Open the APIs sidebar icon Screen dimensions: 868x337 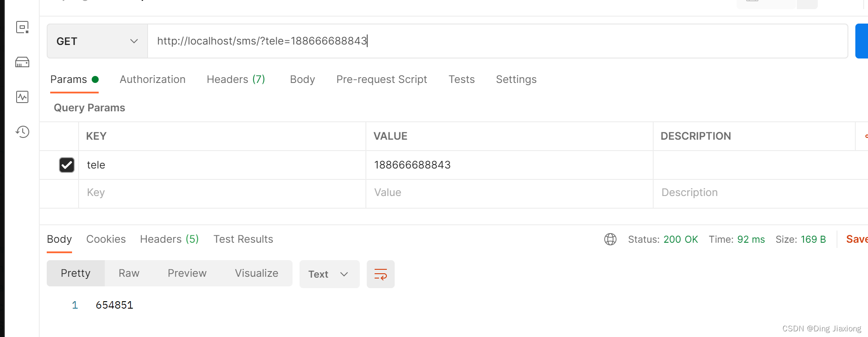point(22,27)
